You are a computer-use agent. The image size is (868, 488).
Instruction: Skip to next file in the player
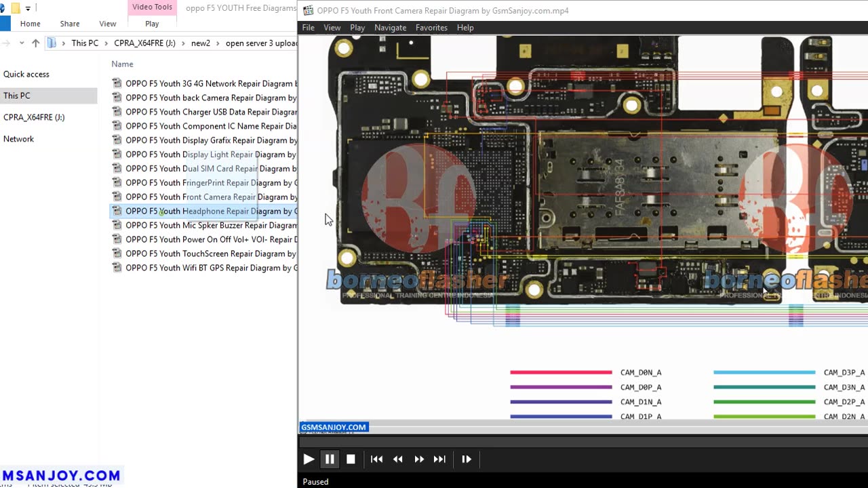coord(440,459)
